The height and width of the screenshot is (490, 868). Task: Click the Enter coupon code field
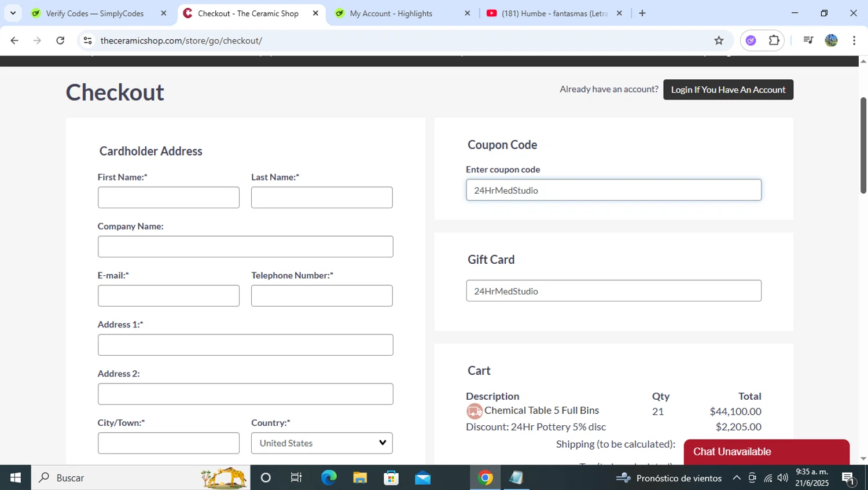tap(613, 190)
